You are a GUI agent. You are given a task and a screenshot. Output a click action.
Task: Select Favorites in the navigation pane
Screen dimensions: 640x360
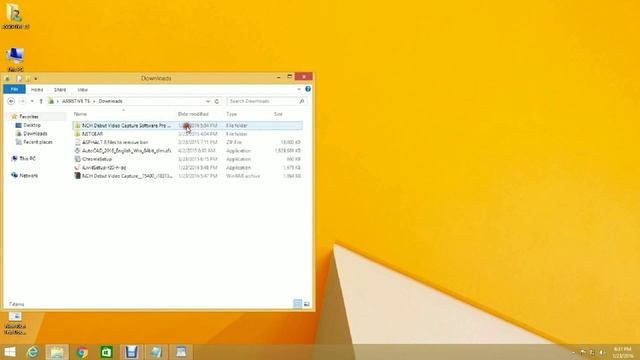point(29,117)
